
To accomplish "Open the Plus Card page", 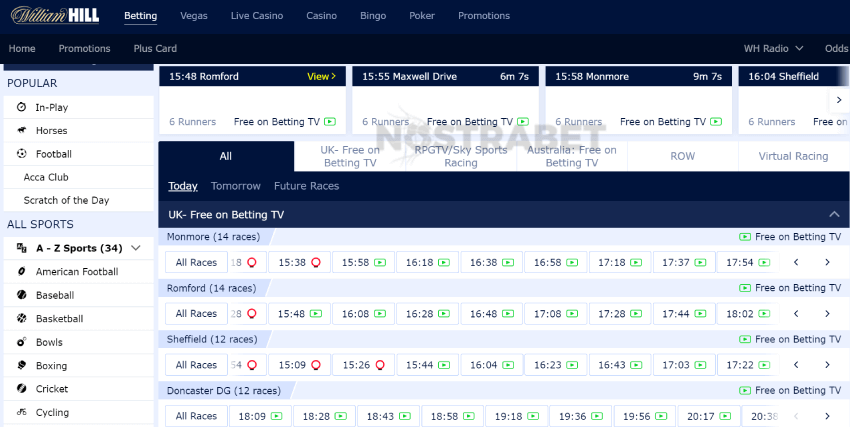I will [x=155, y=48].
